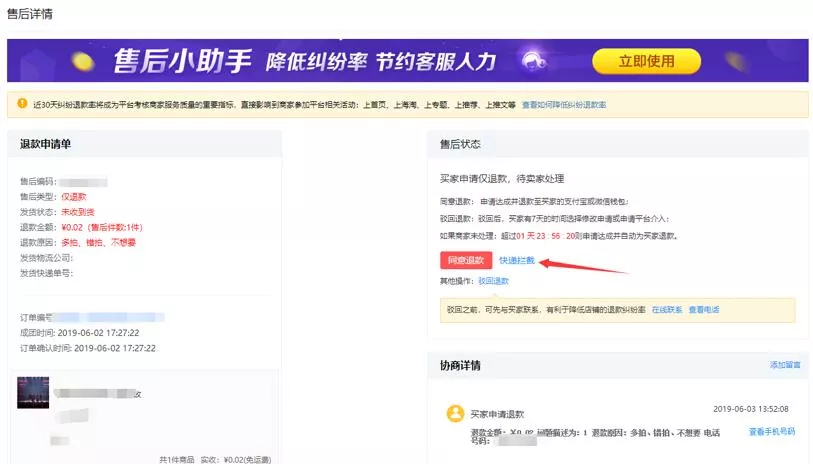Select the 快递拦截 link
This screenshot has width=813, height=464.
[517, 260]
